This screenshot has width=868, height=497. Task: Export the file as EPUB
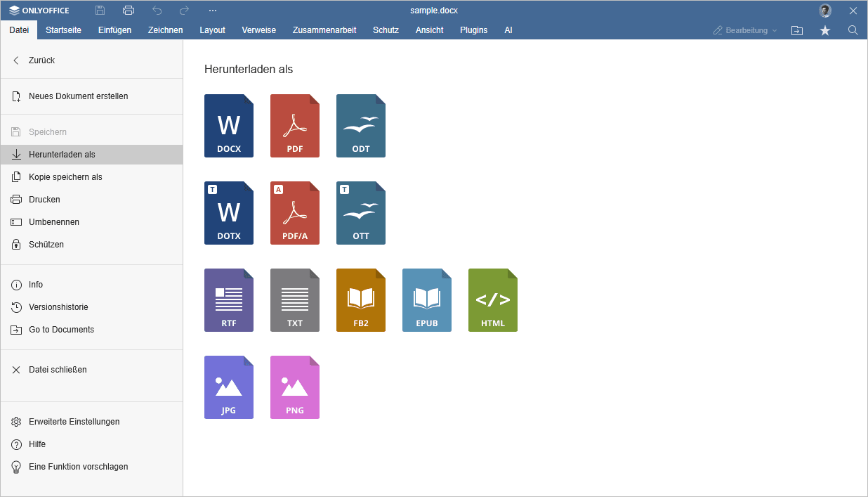[427, 300]
